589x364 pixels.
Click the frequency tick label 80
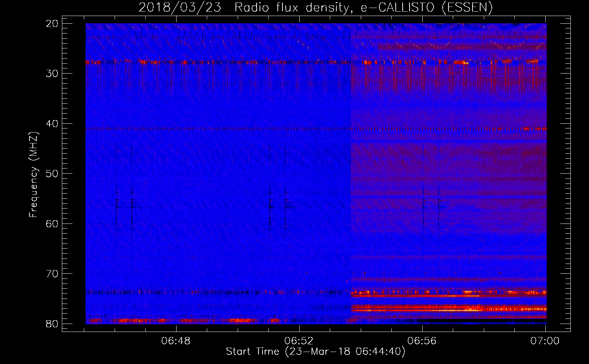coord(52,324)
